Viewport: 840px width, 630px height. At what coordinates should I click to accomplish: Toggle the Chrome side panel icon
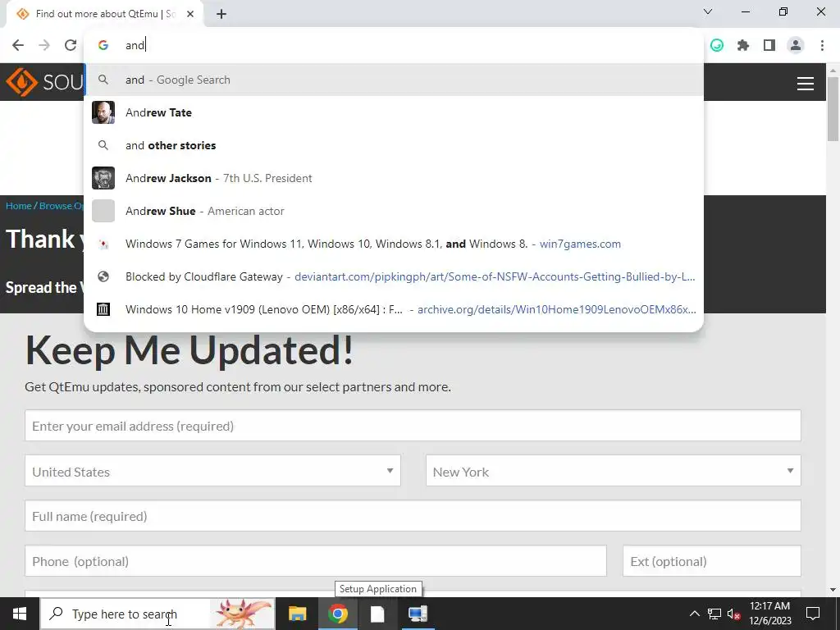[x=769, y=46]
